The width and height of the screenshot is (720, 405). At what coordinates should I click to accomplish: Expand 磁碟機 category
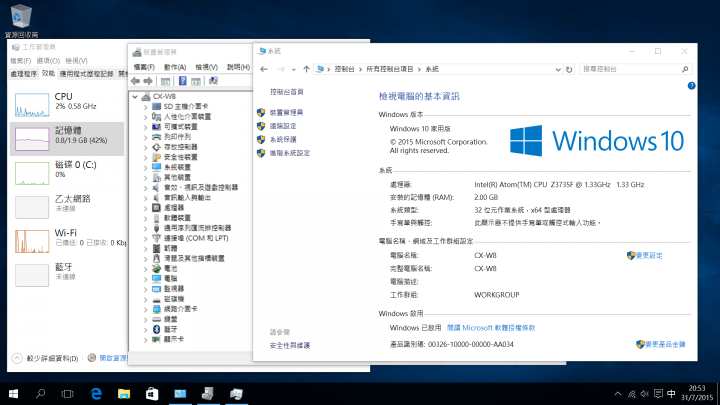tap(145, 299)
